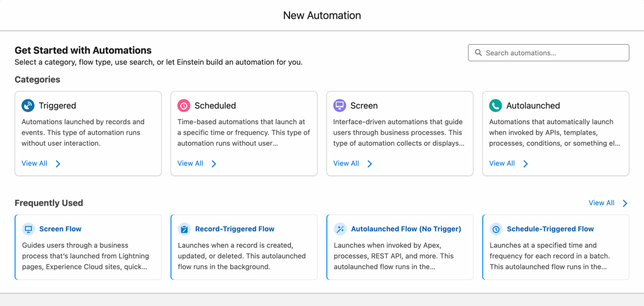Expand View All chevron under Triggered
This screenshot has height=306, width=644.
58,164
